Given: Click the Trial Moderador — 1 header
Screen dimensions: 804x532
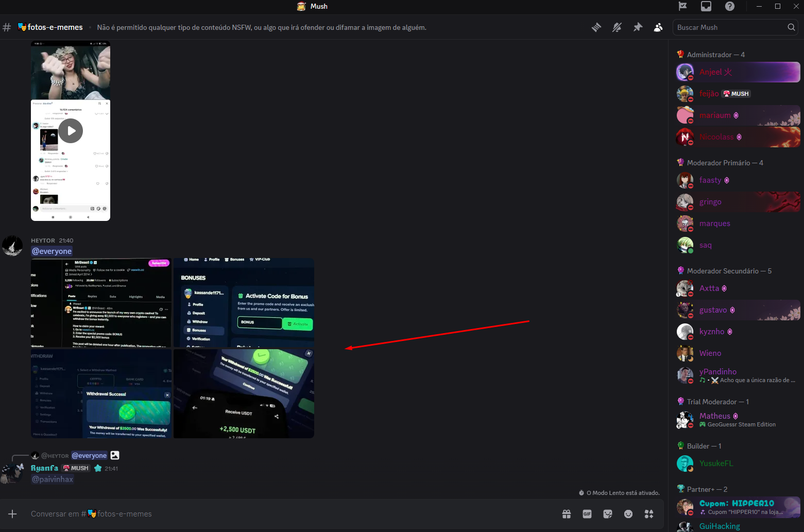Looking at the screenshot, I should pyautogui.click(x=713, y=402).
